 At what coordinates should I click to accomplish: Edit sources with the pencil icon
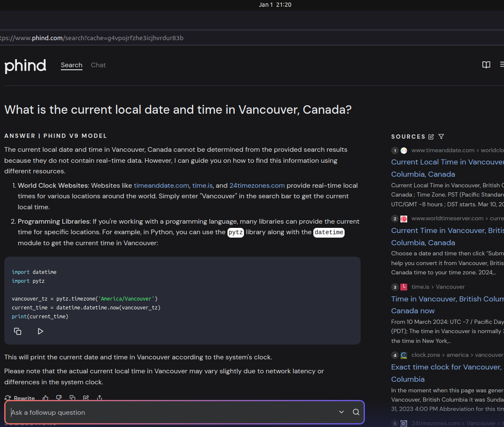pos(431,137)
